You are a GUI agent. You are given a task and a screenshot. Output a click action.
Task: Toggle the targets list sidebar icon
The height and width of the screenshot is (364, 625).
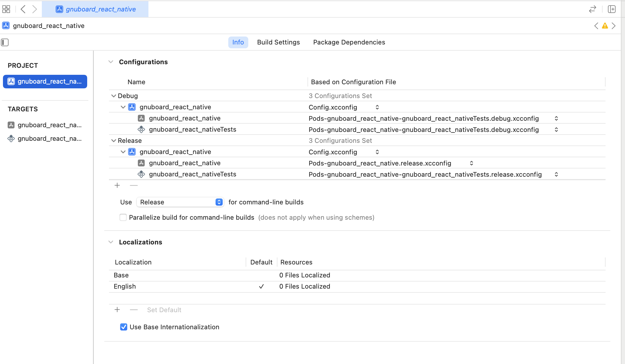5,42
